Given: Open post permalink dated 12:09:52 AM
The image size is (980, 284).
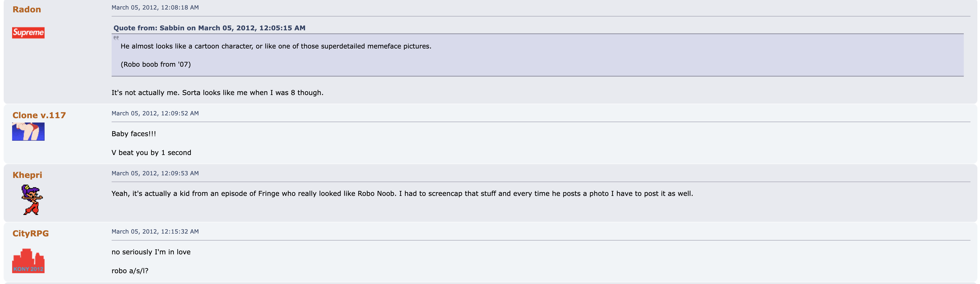Looking at the screenshot, I should point(155,113).
